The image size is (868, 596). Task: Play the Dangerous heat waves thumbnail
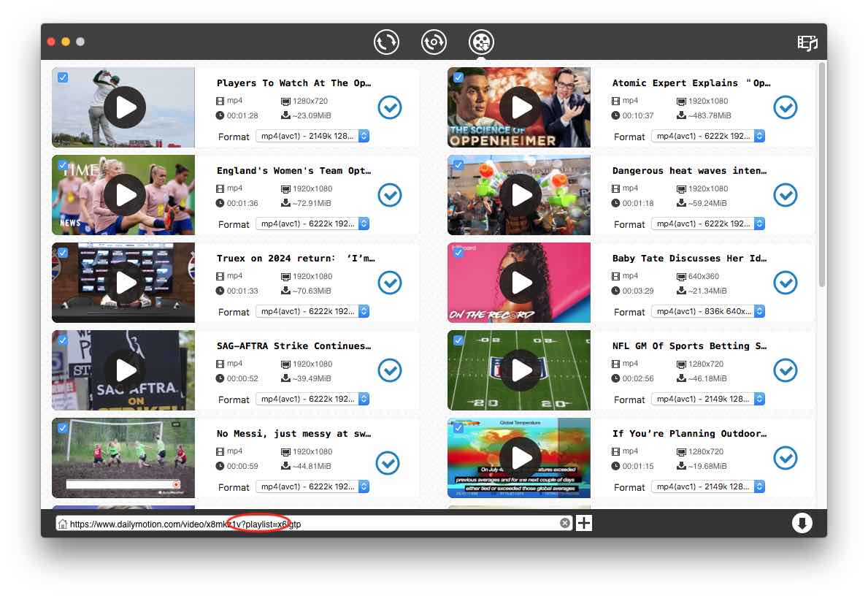[x=519, y=195]
